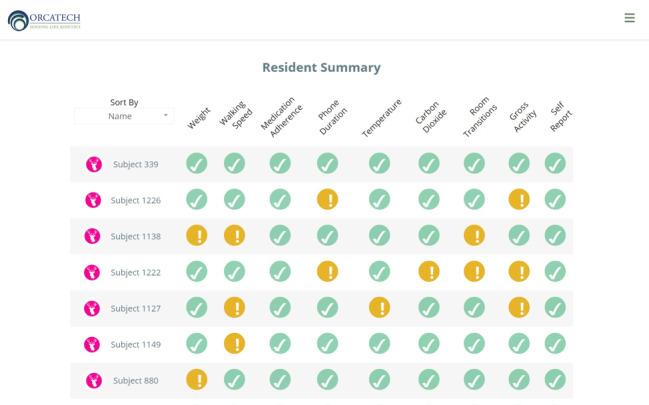Click Subject 1127 Walking Speed warning icon

tap(234, 308)
